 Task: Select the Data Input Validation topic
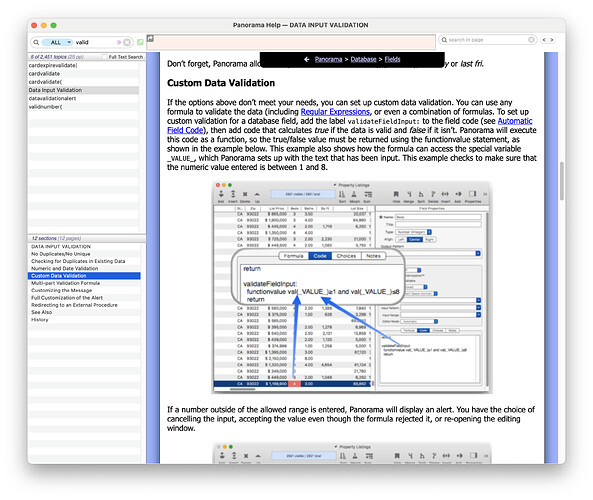83,90
